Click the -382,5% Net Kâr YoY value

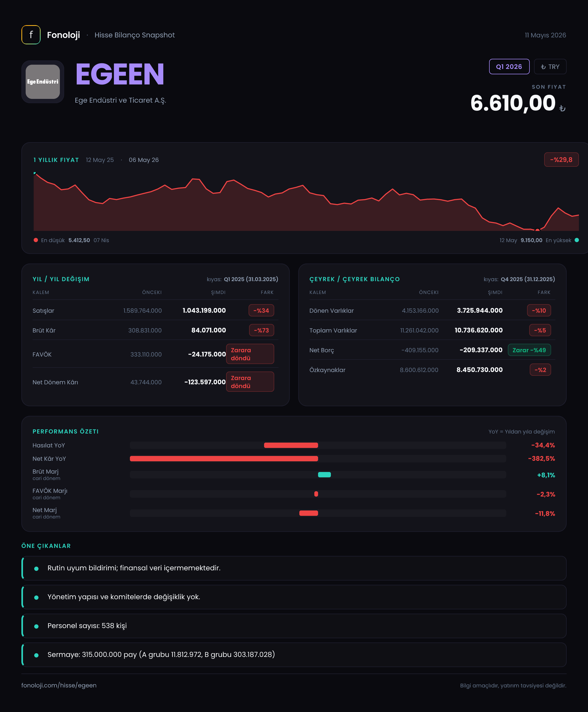pyautogui.click(x=541, y=459)
